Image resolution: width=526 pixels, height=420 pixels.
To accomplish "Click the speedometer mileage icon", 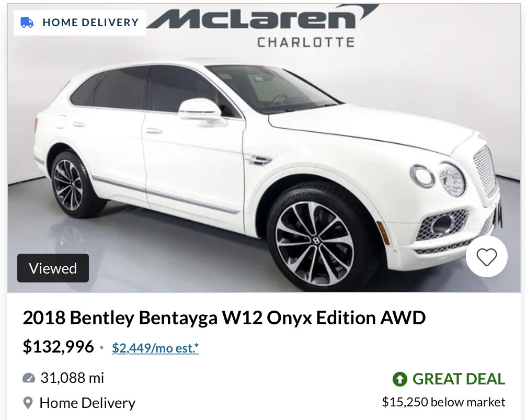I will point(29,378).
